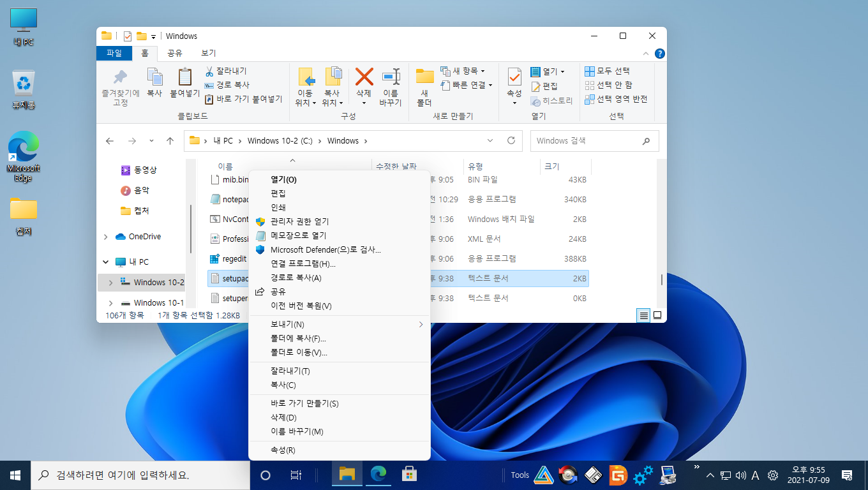The height and width of the screenshot is (490, 868).
Task: Sort by the Type (유형) column header
Action: pyautogui.click(x=501, y=167)
